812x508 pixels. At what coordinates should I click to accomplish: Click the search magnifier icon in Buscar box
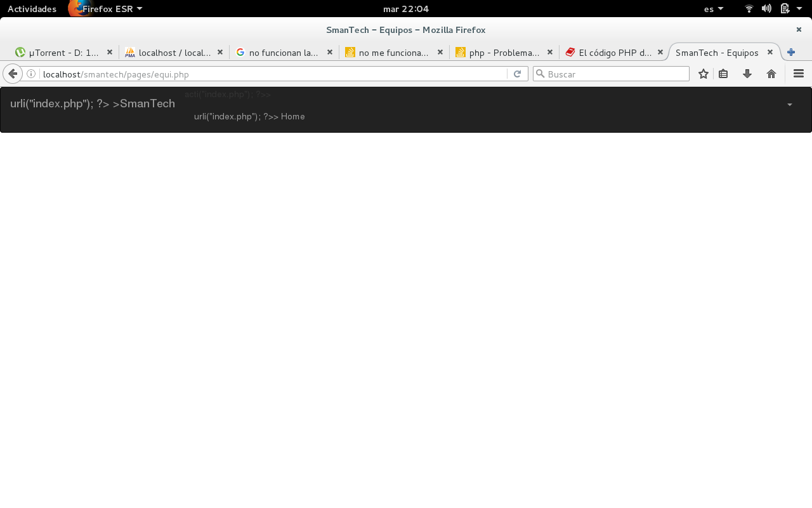tap(540, 74)
